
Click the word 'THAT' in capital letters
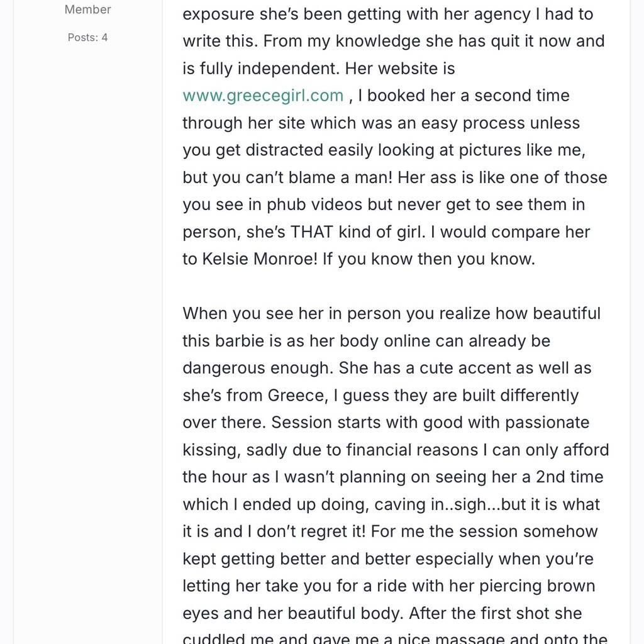(311, 232)
